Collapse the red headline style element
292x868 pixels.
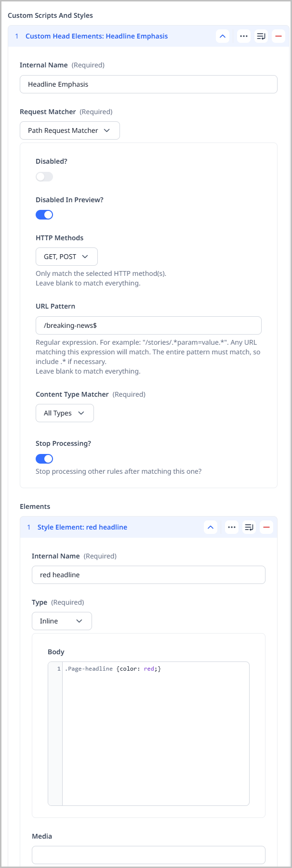point(210,527)
